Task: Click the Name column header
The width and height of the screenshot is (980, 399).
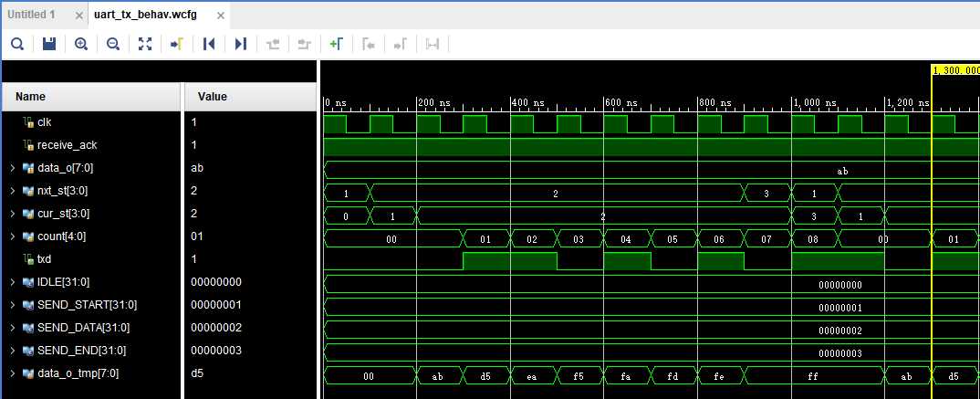Action: pos(91,97)
